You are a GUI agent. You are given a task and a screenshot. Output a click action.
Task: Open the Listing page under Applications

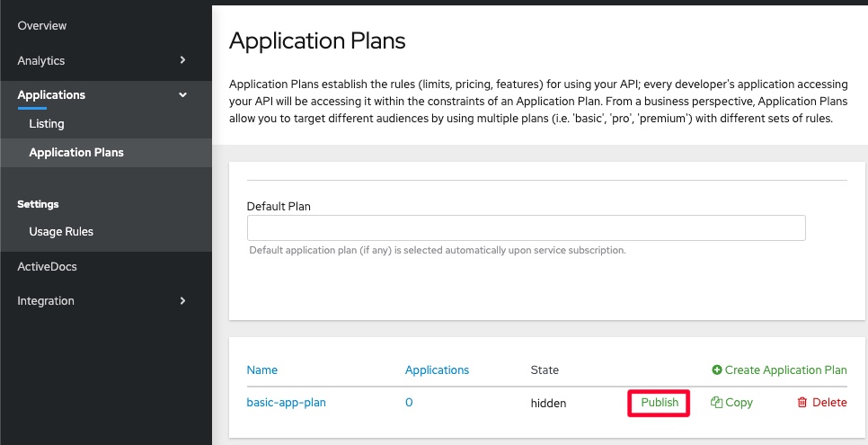point(47,123)
